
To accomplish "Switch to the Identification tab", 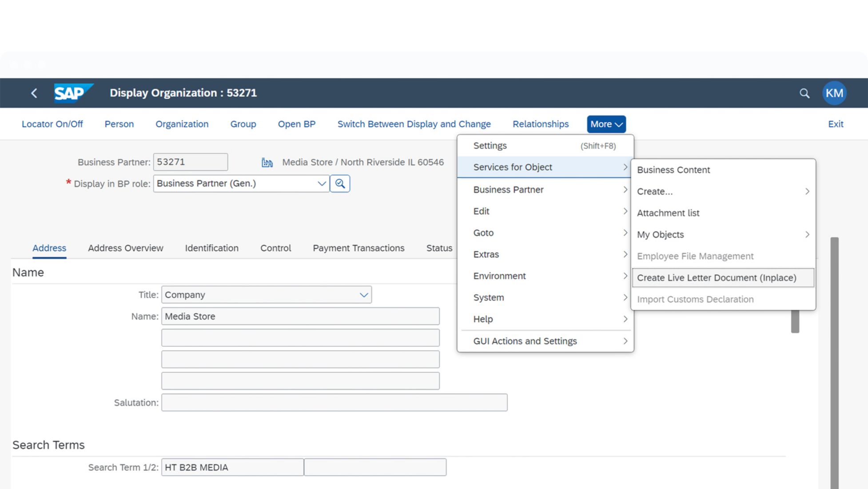I will (x=211, y=248).
